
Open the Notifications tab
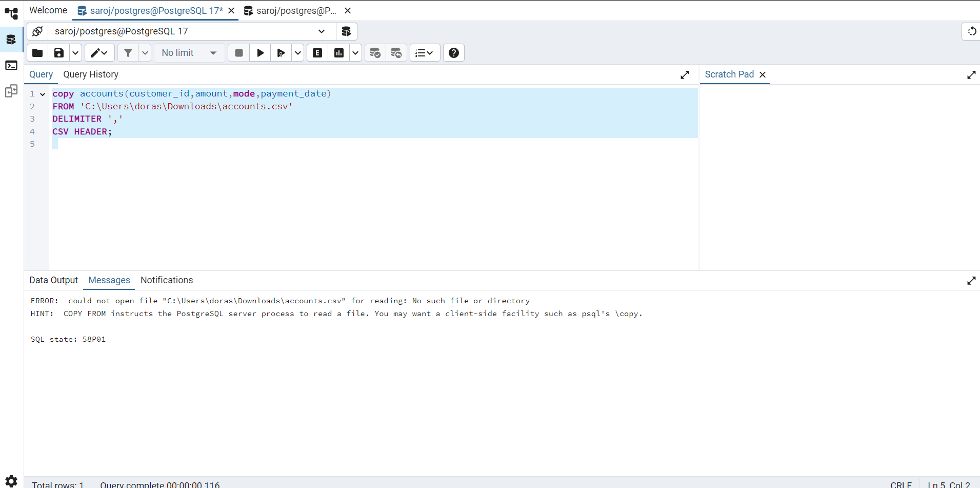pyautogui.click(x=167, y=280)
